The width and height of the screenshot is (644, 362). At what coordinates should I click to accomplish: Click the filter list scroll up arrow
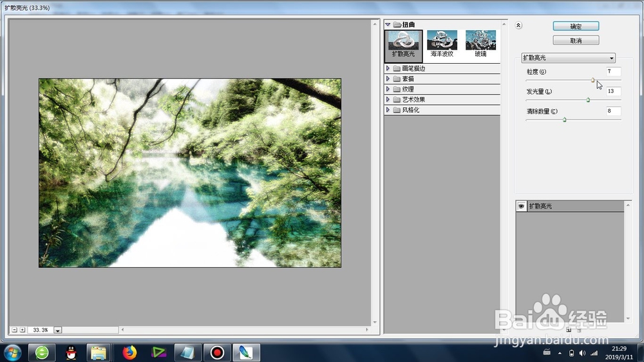(x=504, y=24)
